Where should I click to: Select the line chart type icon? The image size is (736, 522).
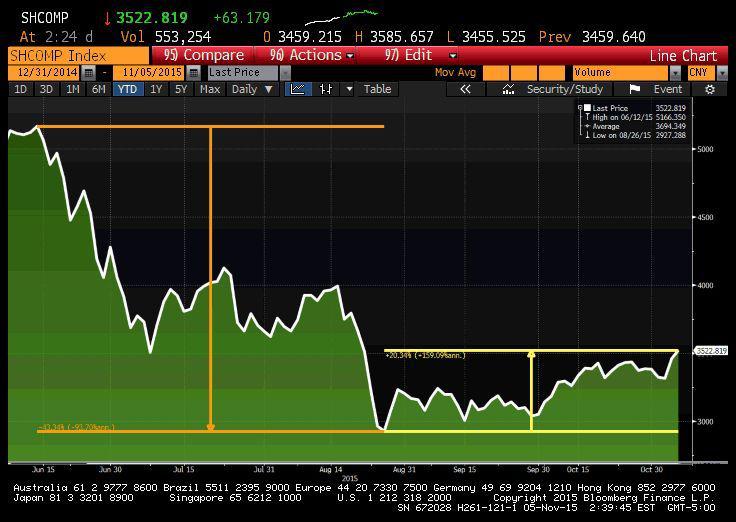click(298, 89)
